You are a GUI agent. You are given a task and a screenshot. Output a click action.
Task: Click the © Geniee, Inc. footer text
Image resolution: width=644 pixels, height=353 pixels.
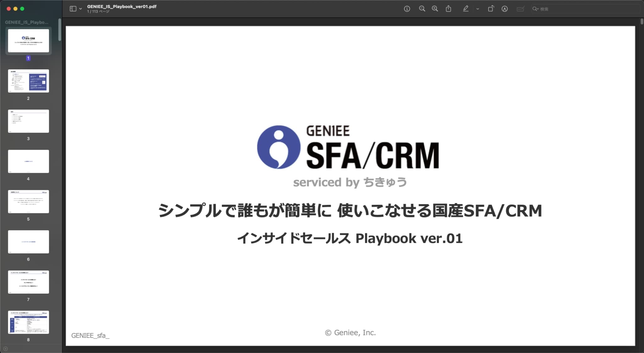(350, 333)
